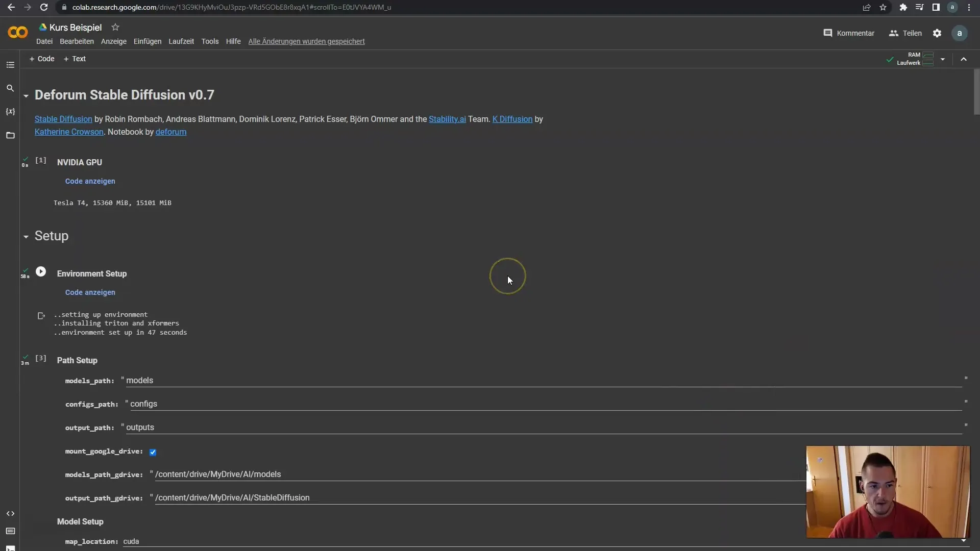980x551 pixels.
Task: Select the Path Setup cell title
Action: 77,360
